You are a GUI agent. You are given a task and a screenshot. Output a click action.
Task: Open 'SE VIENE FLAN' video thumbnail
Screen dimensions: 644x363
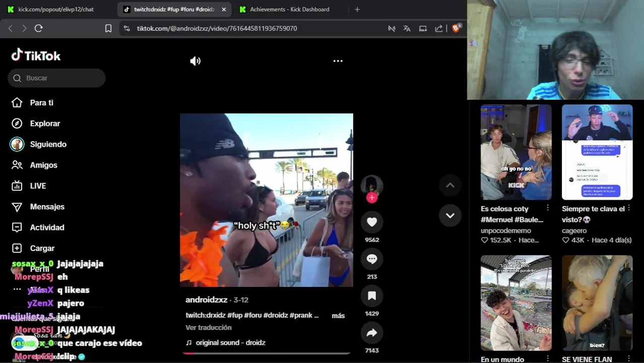tap(597, 302)
